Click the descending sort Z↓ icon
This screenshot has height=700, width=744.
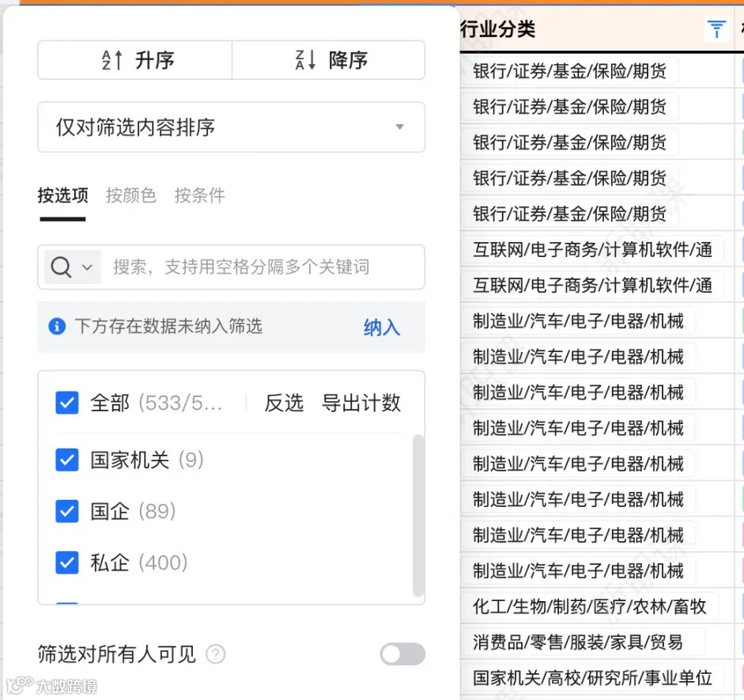tap(304, 59)
